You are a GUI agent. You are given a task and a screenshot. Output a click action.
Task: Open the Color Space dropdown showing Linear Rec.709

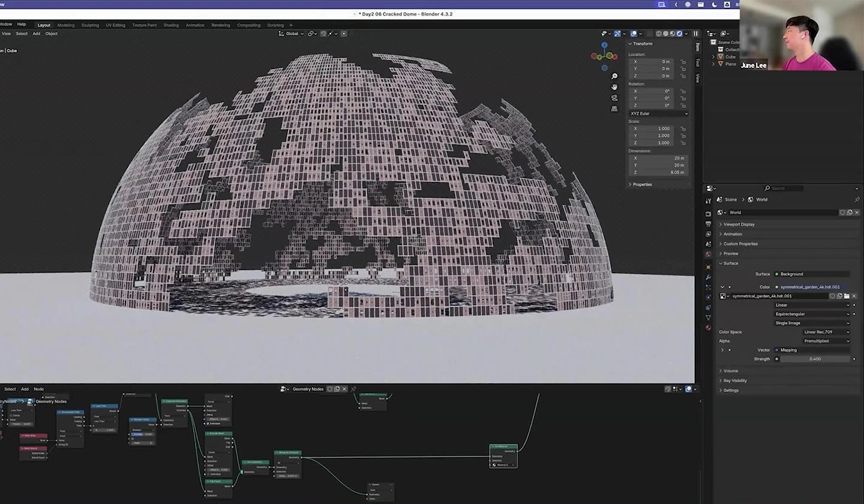[x=826, y=332]
